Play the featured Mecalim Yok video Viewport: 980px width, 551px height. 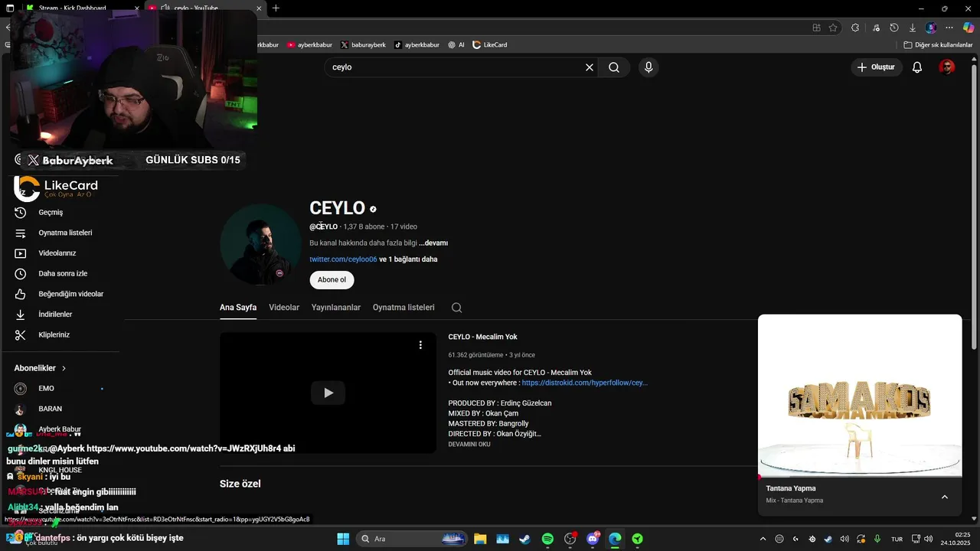(x=328, y=393)
